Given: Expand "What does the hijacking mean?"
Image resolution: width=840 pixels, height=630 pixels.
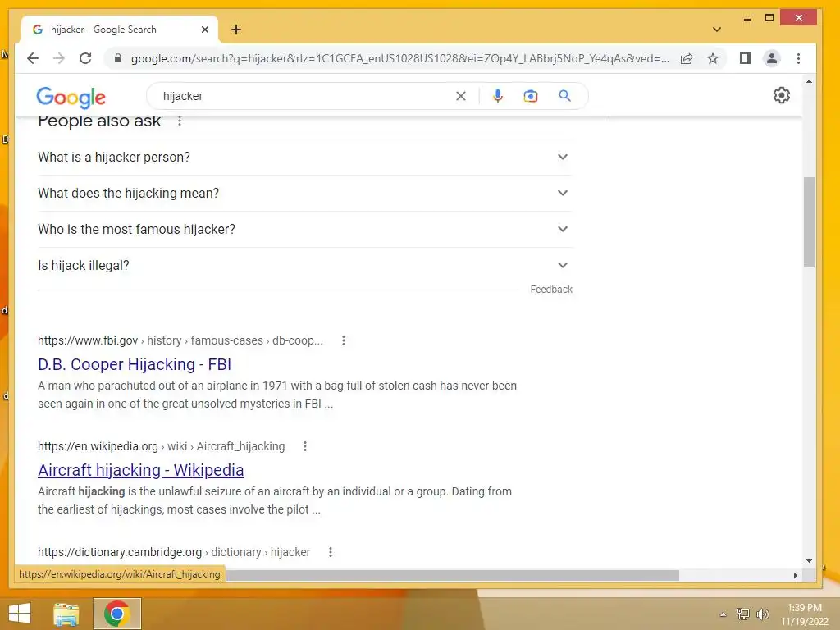Looking at the screenshot, I should pos(304,193).
